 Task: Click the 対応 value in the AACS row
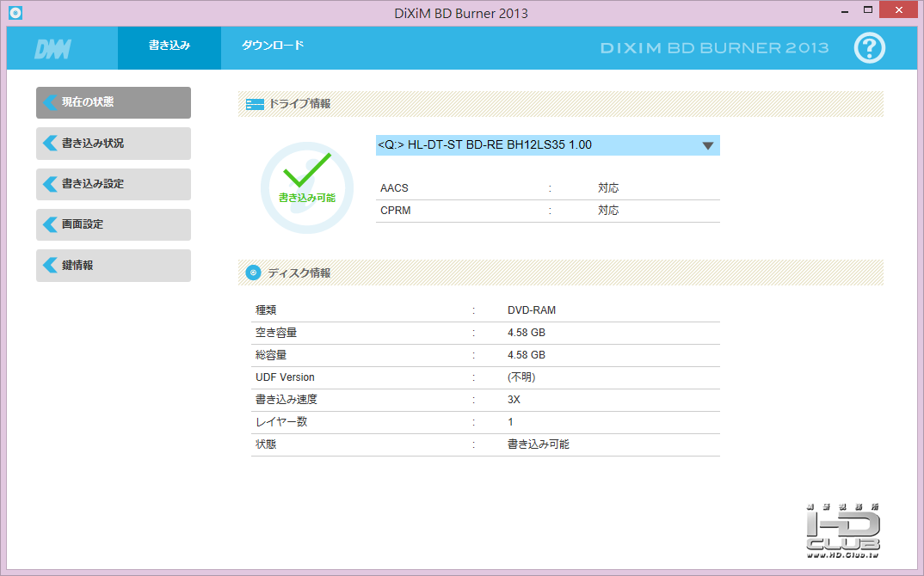coord(608,188)
